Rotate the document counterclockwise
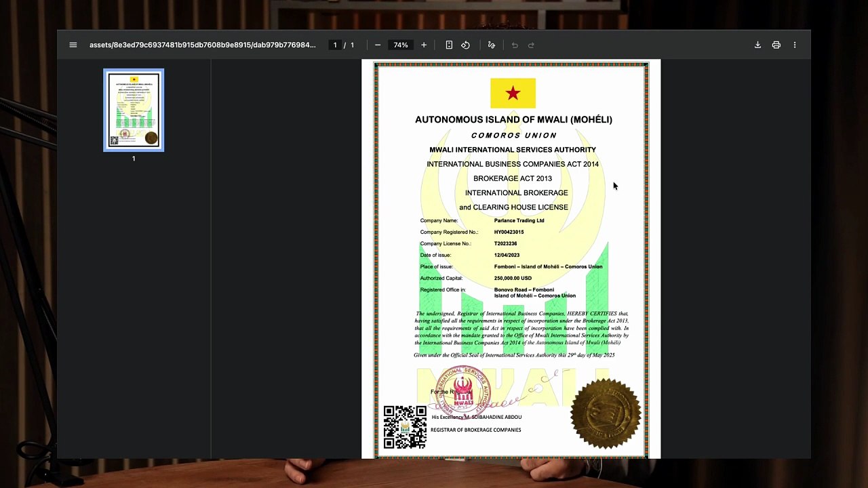Image resolution: width=868 pixels, height=488 pixels. (x=465, y=45)
